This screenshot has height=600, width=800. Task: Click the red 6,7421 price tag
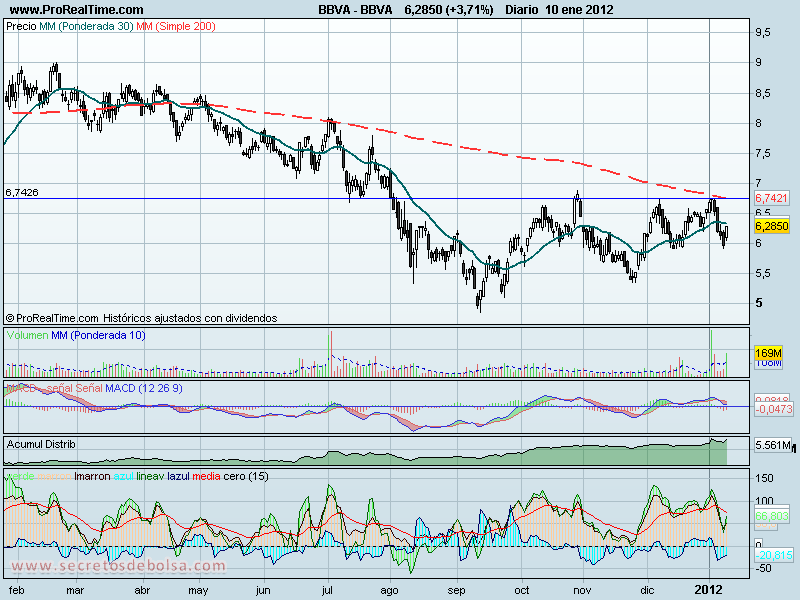coord(771,198)
